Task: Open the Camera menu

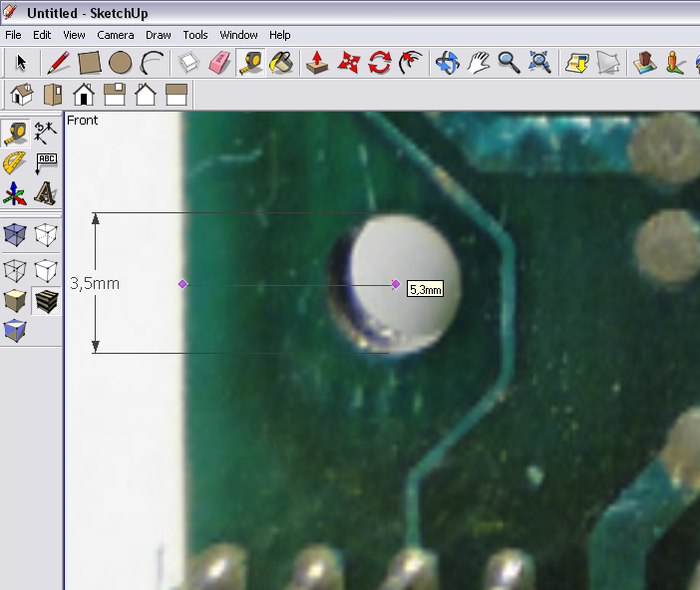Action: (116, 35)
